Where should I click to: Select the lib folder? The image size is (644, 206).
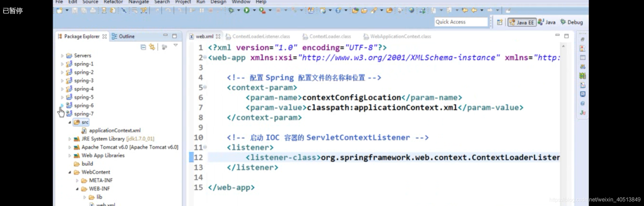point(96,197)
